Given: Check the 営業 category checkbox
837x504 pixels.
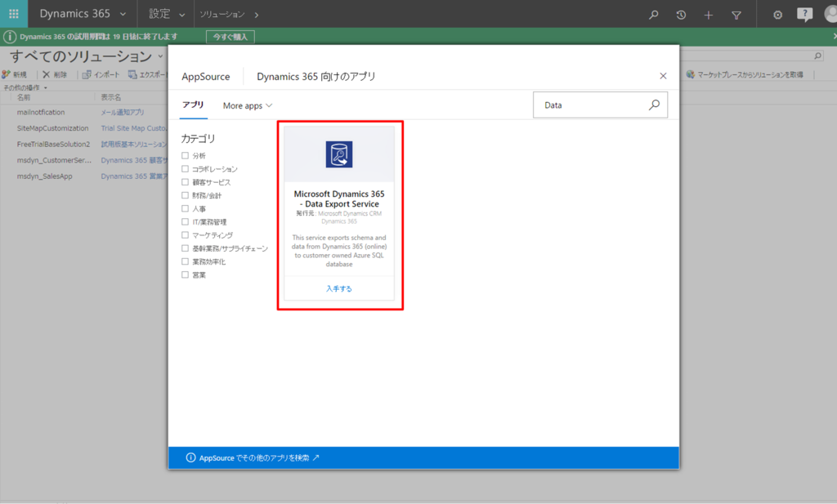Looking at the screenshot, I should [186, 274].
